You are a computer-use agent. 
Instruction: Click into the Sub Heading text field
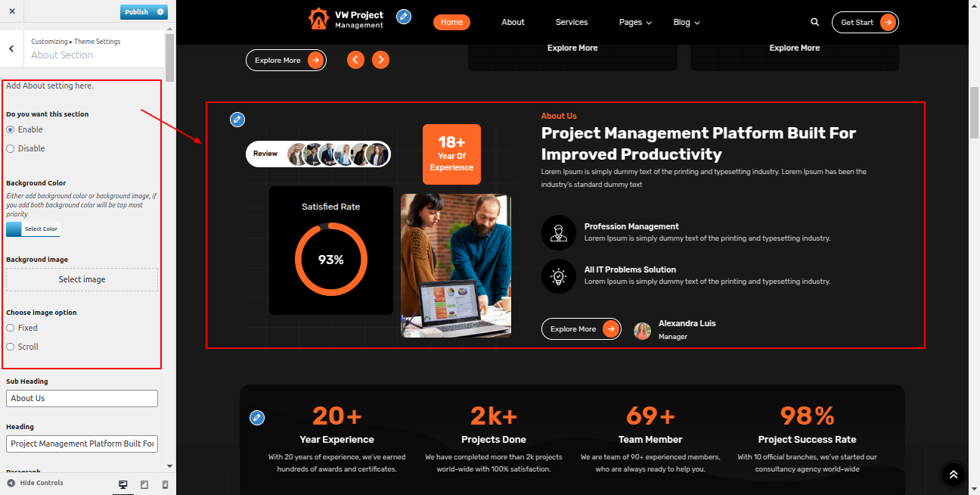tap(82, 398)
